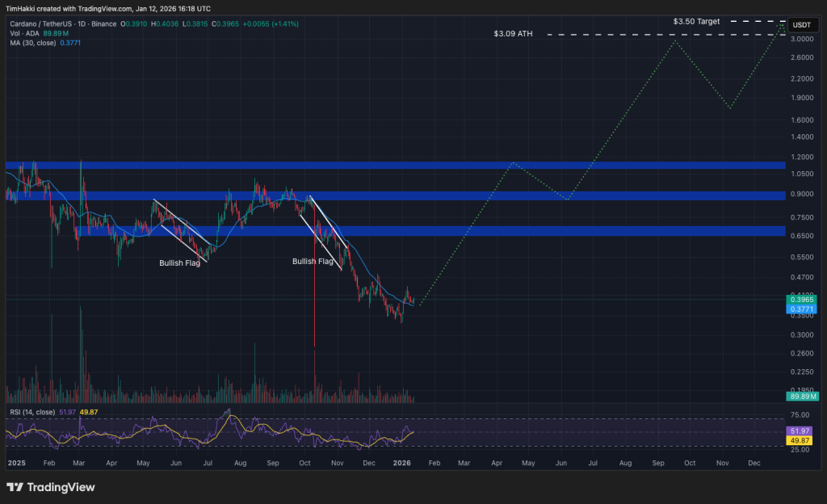Click the teal 89.89M volume badge
This screenshot has height=504, width=827.
point(801,397)
